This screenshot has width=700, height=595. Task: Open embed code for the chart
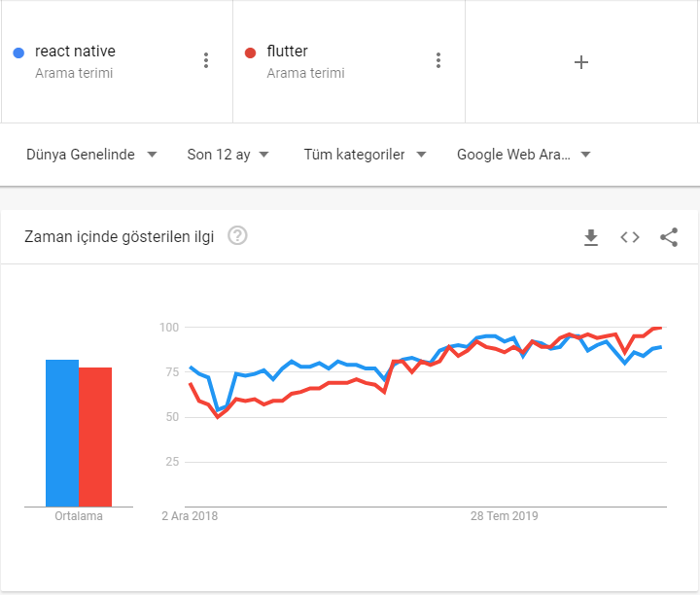coord(630,237)
